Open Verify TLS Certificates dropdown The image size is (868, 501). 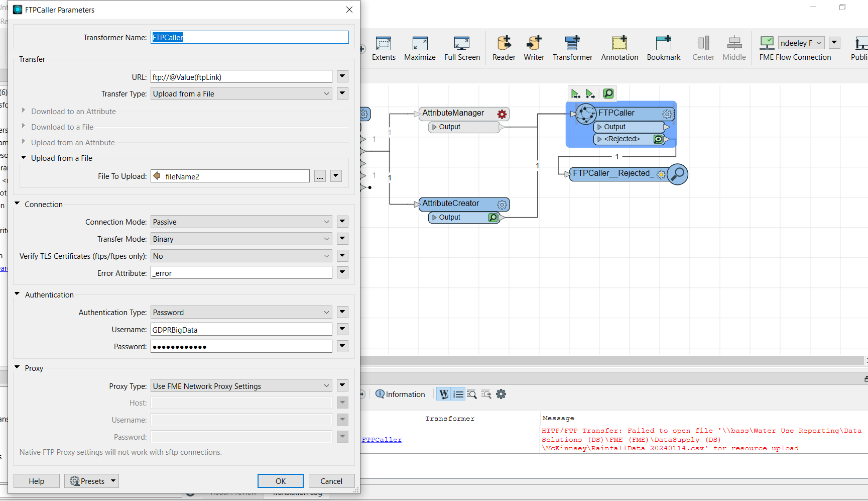click(241, 256)
